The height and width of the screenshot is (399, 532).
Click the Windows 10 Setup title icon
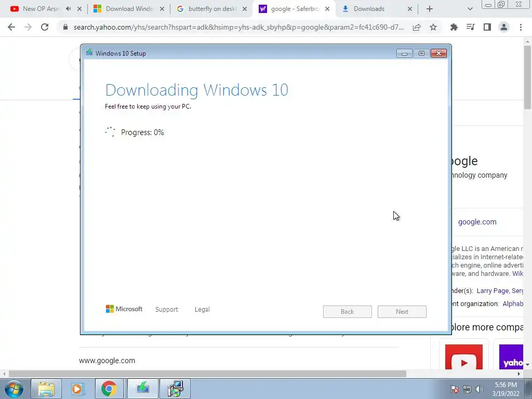coord(89,52)
